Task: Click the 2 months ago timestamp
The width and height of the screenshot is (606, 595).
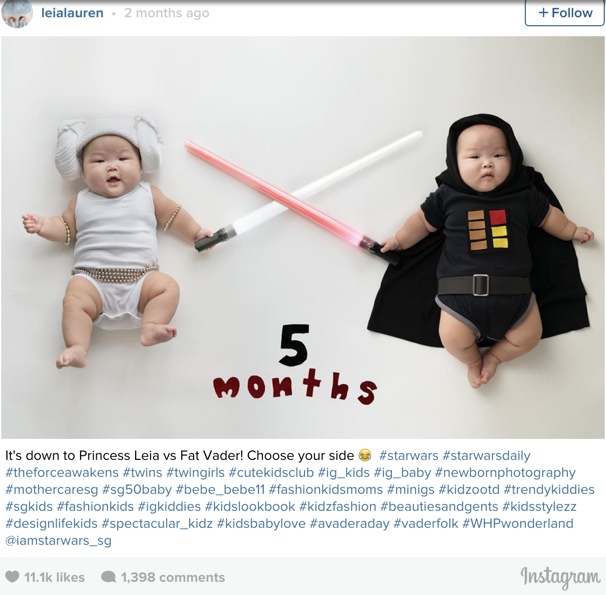Action: pos(167,13)
